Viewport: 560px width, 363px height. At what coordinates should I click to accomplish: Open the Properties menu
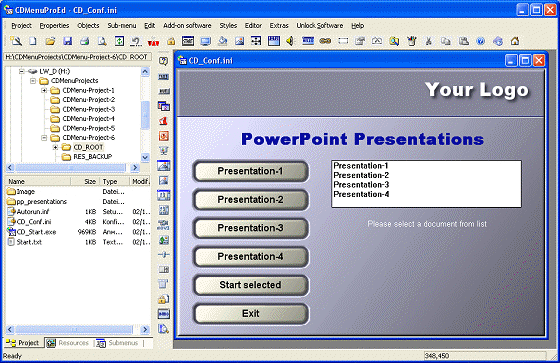coord(54,26)
